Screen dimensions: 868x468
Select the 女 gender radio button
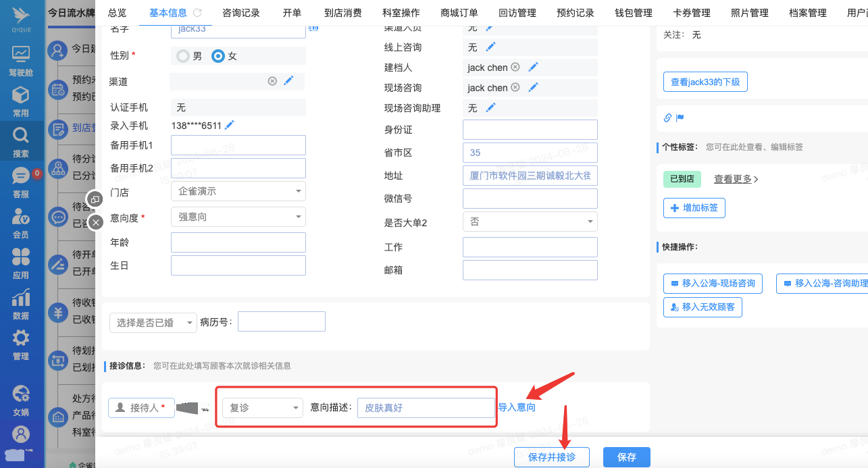(218, 56)
